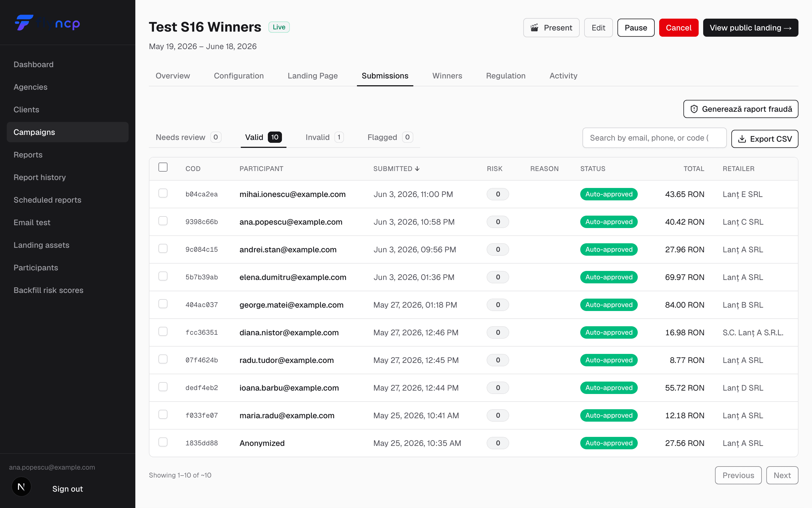Click the Previous page button
The height and width of the screenshot is (508, 812).
738,475
